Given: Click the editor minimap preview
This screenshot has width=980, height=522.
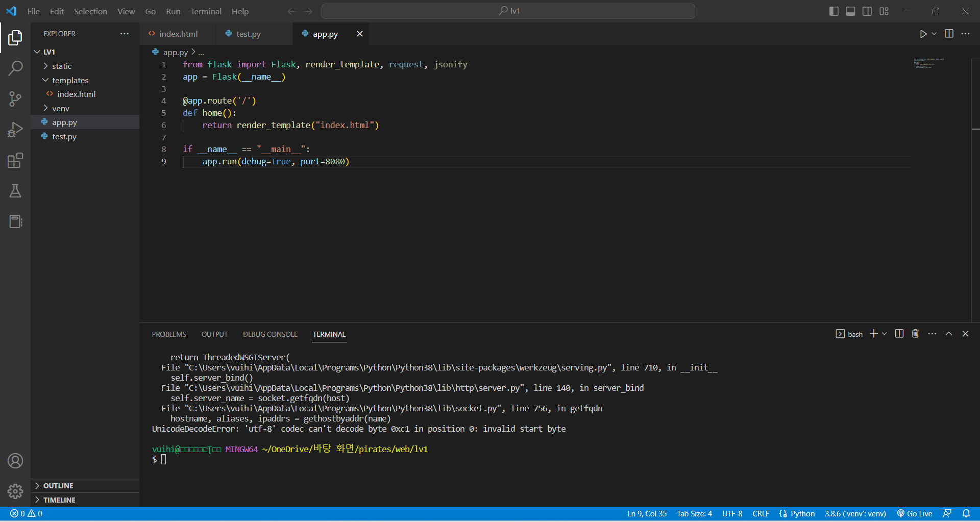Looking at the screenshot, I should point(928,63).
